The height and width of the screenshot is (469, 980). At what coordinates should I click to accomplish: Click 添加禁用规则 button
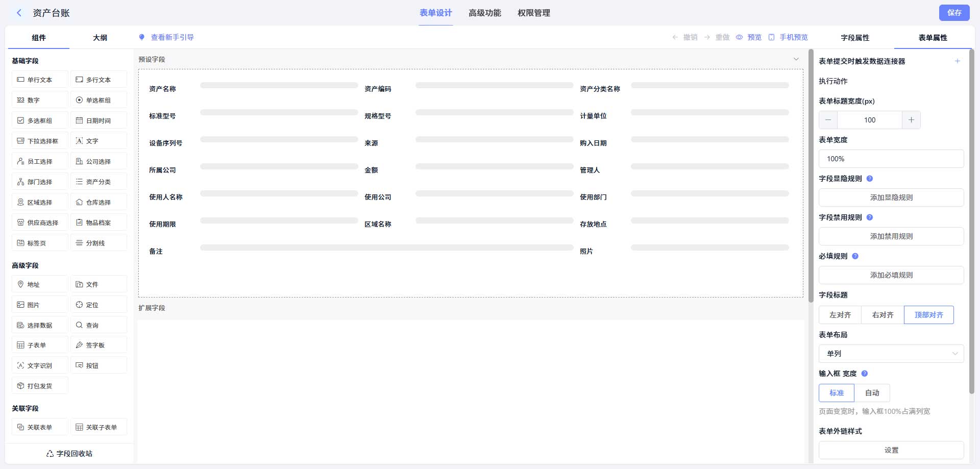891,236
